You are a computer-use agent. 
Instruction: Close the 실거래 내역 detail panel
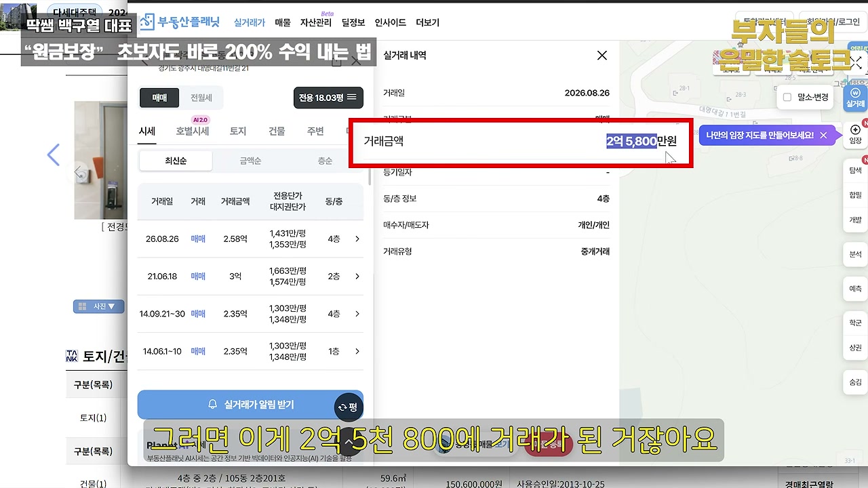602,56
